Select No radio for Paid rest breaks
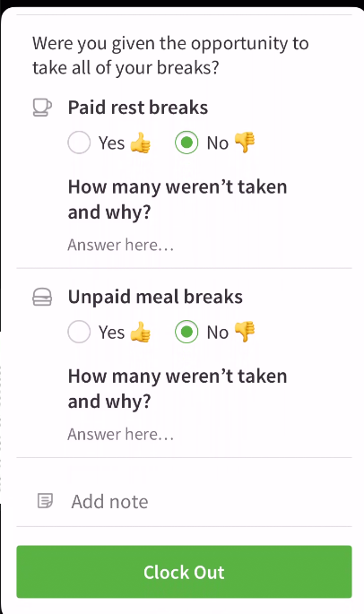Image resolution: width=364 pixels, height=614 pixels. click(x=186, y=143)
